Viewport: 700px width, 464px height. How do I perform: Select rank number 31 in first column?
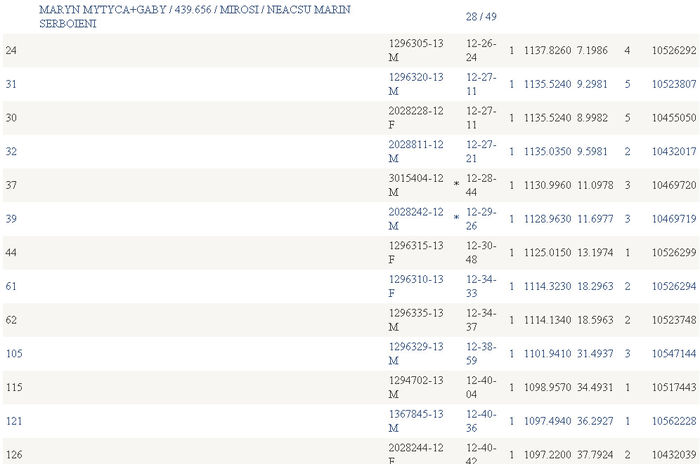tap(11, 84)
